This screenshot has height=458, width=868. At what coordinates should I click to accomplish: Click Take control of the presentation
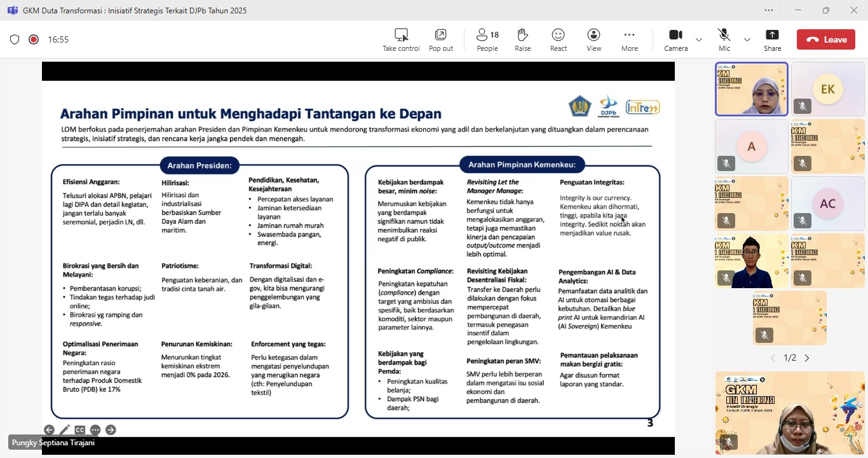tap(401, 39)
